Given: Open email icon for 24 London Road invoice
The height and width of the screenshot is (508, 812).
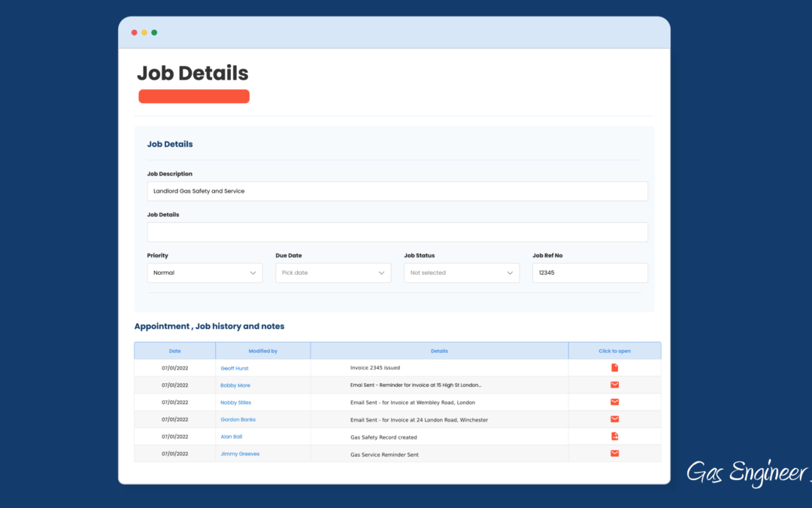Looking at the screenshot, I should [x=614, y=419].
